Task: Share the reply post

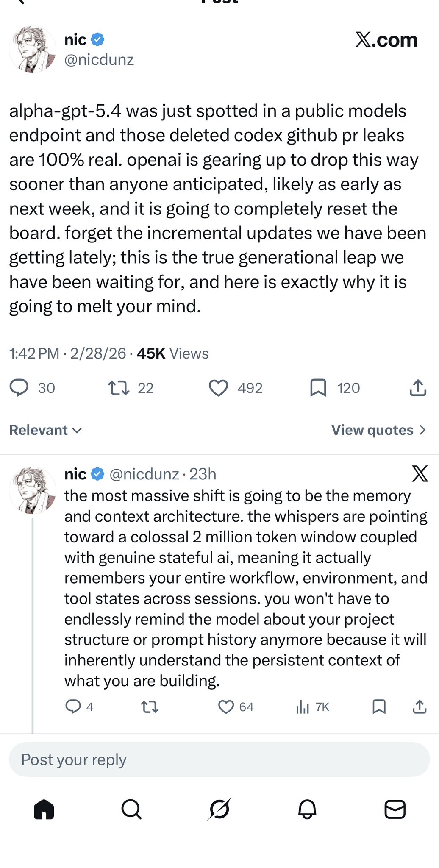Action: click(420, 707)
